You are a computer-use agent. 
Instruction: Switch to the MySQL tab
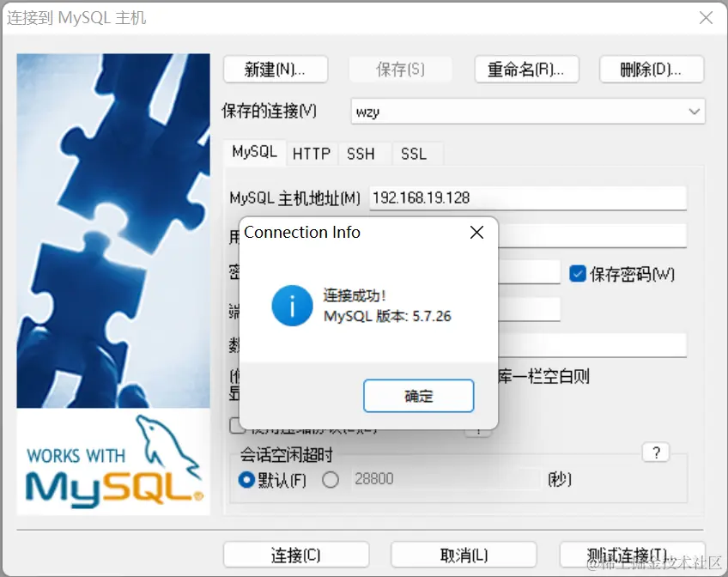[255, 152]
